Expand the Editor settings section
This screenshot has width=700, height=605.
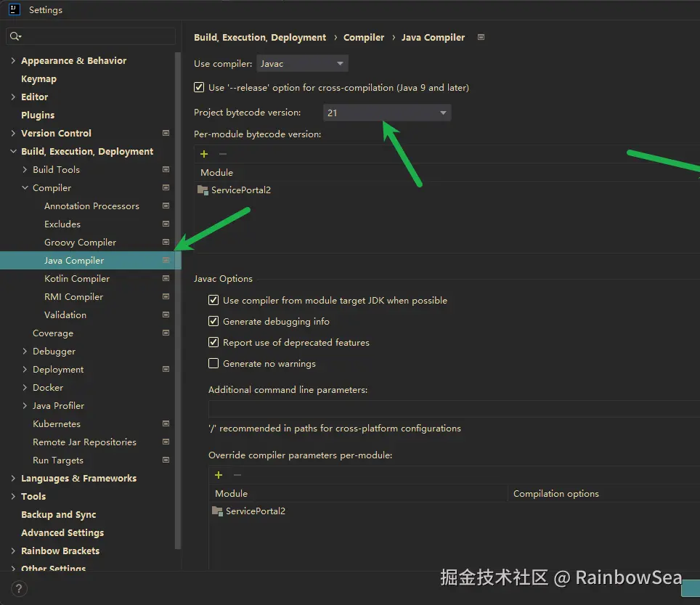pyautogui.click(x=13, y=97)
